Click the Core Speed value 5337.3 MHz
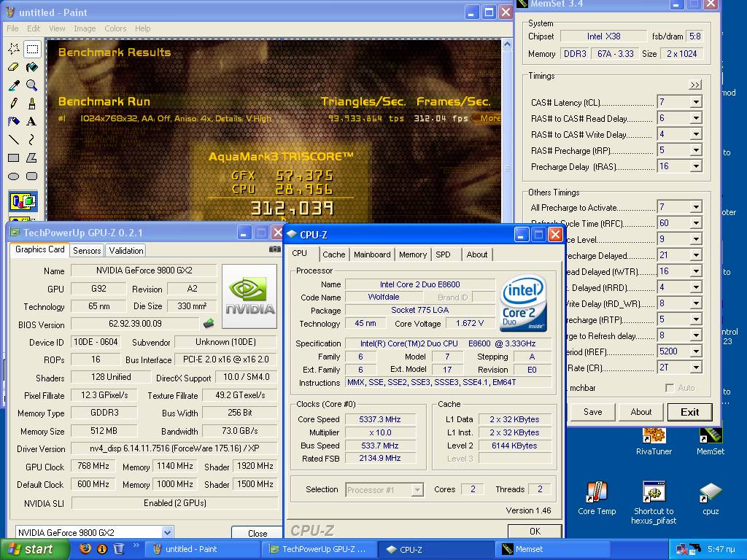 point(380,419)
